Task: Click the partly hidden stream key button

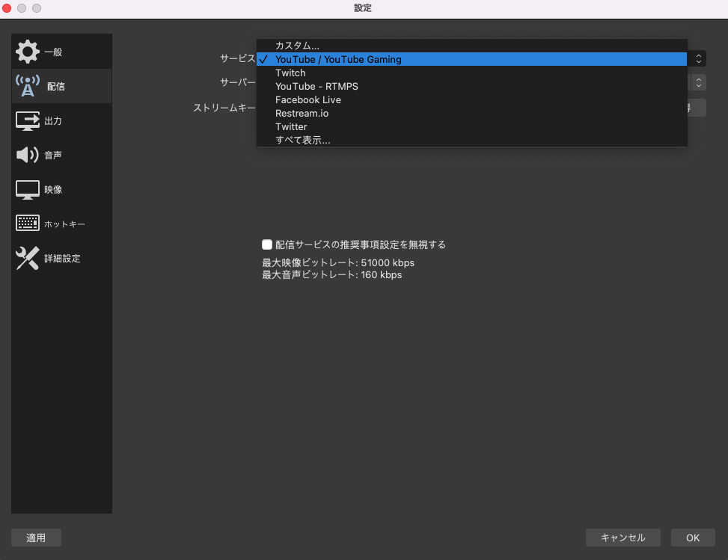Action: point(697,108)
